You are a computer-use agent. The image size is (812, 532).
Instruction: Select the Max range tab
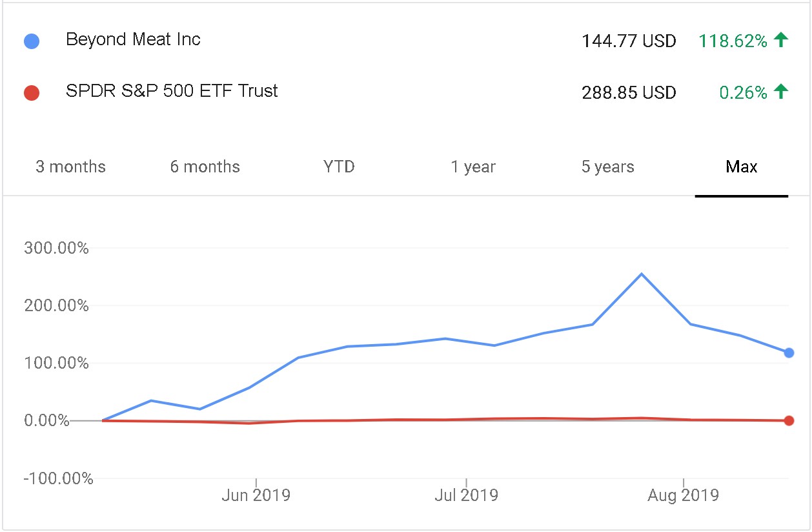tap(742, 167)
